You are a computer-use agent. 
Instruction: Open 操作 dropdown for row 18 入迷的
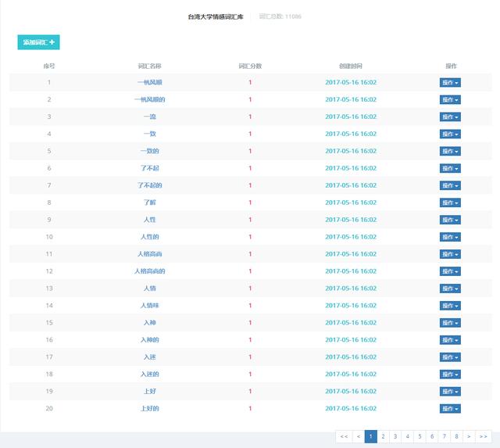tap(450, 375)
